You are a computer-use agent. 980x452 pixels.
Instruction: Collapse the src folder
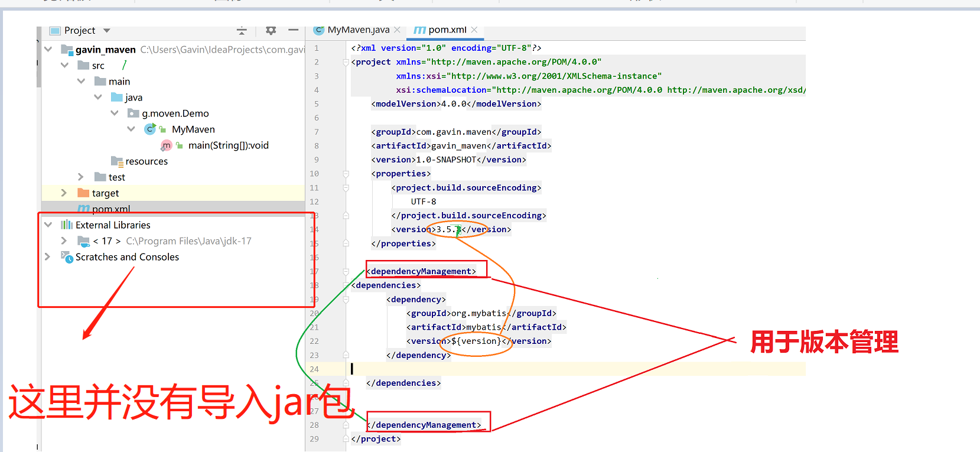[64, 65]
